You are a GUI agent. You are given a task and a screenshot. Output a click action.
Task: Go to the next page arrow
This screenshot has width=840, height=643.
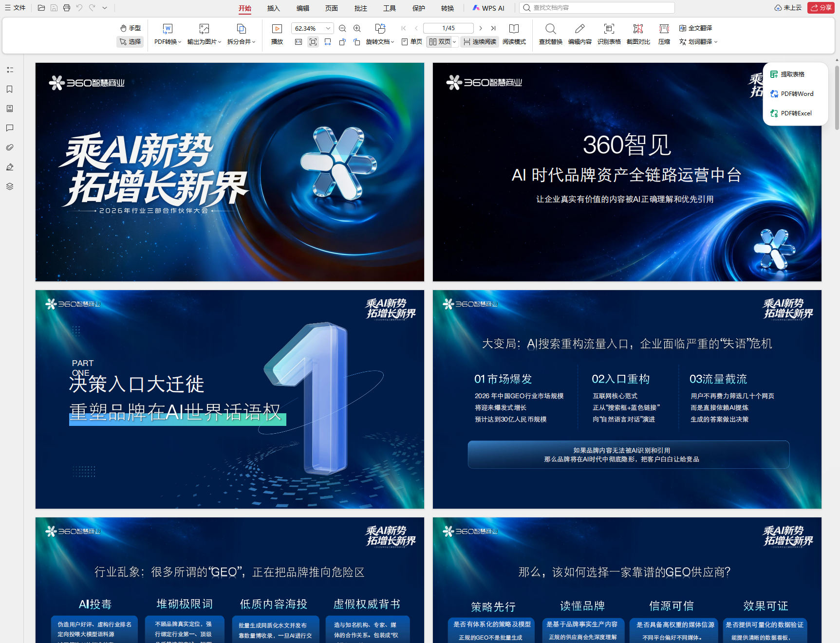pyautogui.click(x=481, y=28)
